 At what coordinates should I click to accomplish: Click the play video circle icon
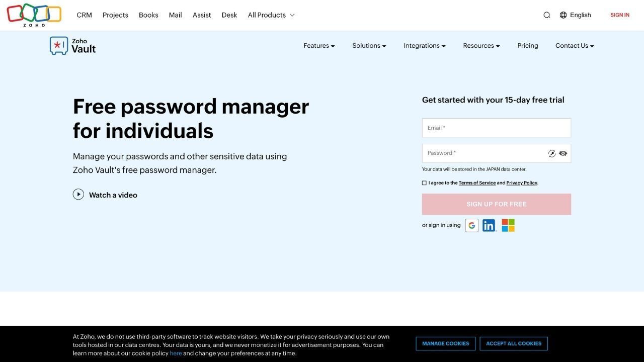pyautogui.click(x=78, y=194)
